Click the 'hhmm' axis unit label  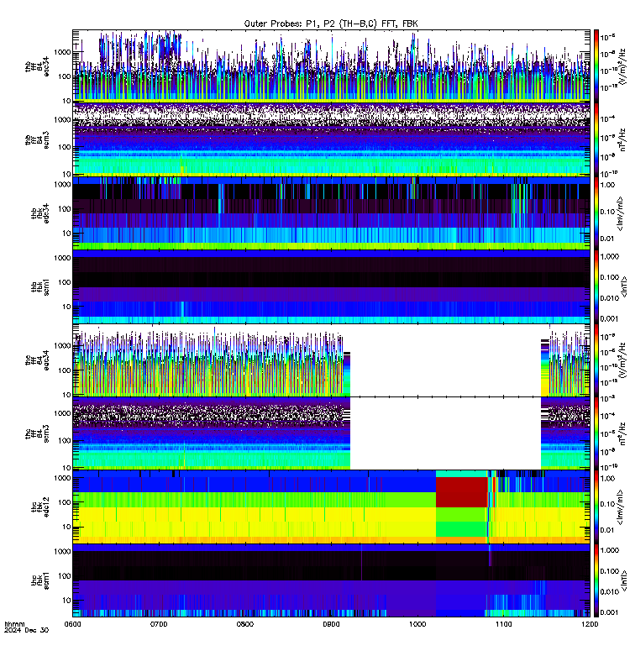14,624
